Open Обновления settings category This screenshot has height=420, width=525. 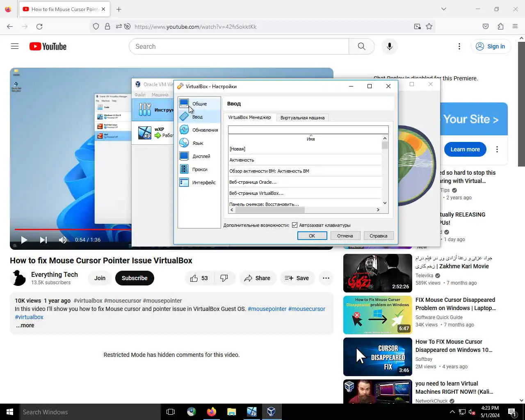point(199,130)
